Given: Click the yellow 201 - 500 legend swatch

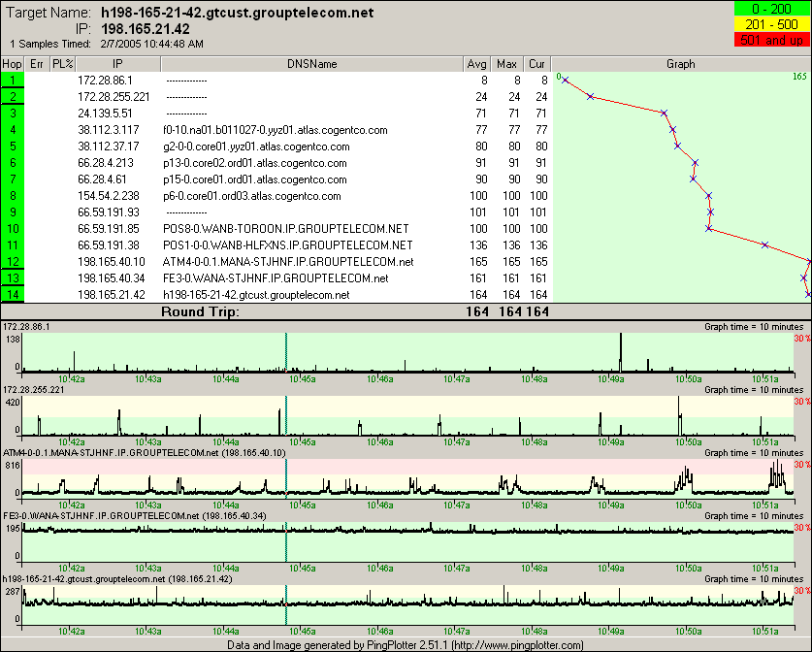Looking at the screenshot, I should tap(771, 25).
